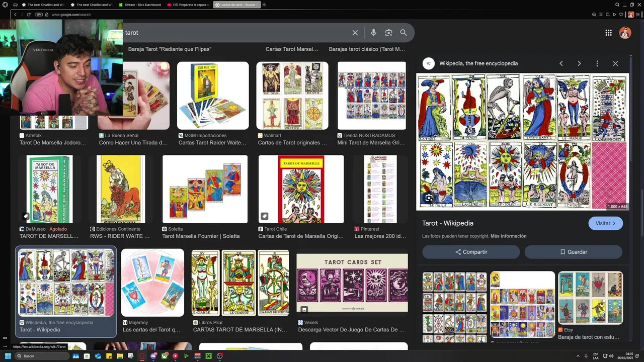Open Soletta Tarot Marsella Fournier thumbnail
Screen dimensions: 644x362
click(x=205, y=189)
